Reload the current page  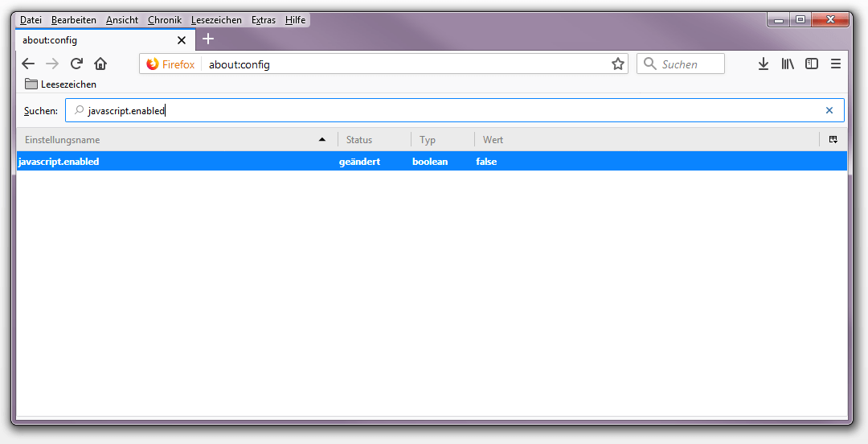click(x=76, y=64)
